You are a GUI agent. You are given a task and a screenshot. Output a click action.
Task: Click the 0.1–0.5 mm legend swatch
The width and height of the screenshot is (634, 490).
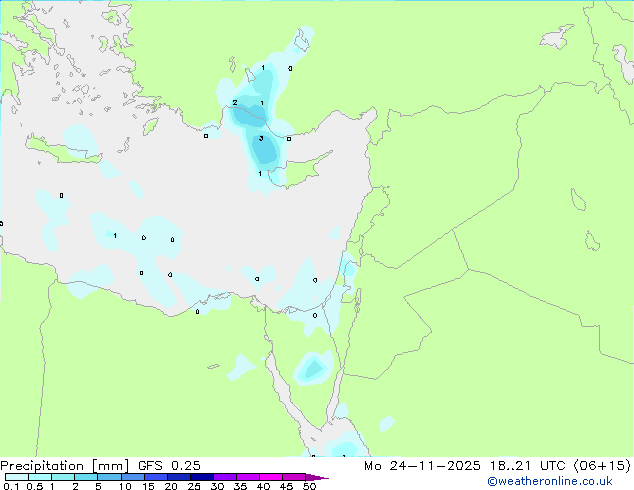(x=17, y=477)
